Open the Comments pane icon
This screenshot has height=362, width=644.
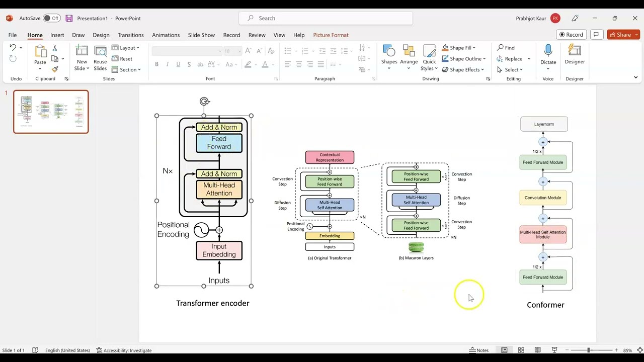[x=596, y=35]
